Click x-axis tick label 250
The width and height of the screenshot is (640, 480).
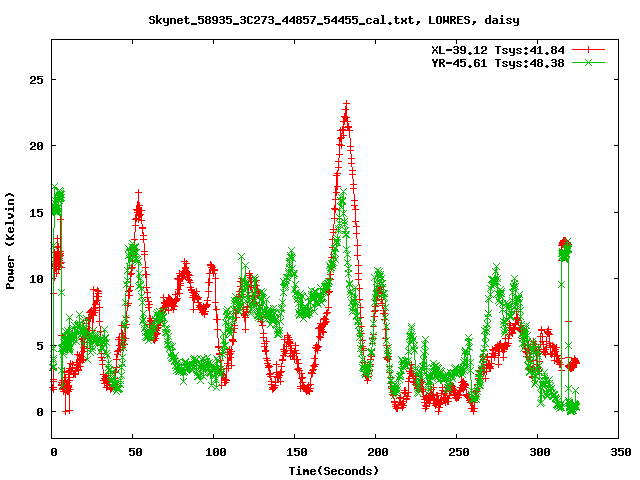tap(458, 452)
